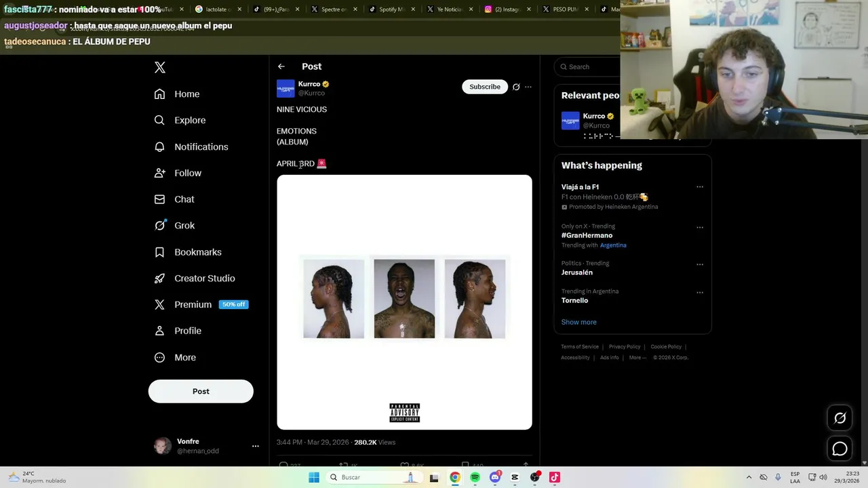
Task: Open the floating chat messages button
Action: 840,449
